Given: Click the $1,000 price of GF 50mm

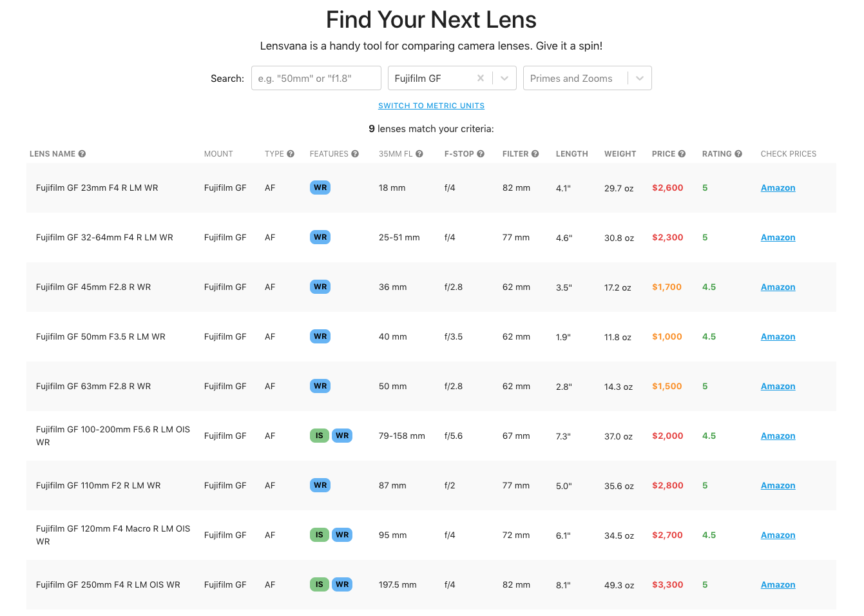Looking at the screenshot, I should 667,336.
